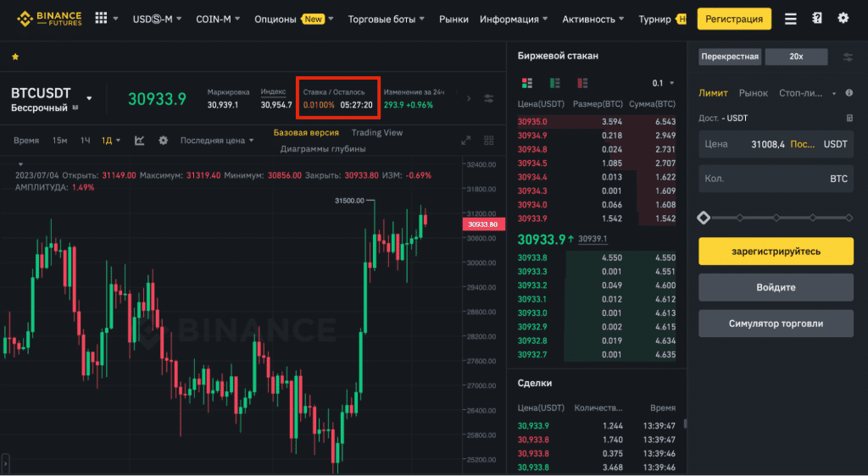
Task: Show bids only order book view
Action: 554,83
